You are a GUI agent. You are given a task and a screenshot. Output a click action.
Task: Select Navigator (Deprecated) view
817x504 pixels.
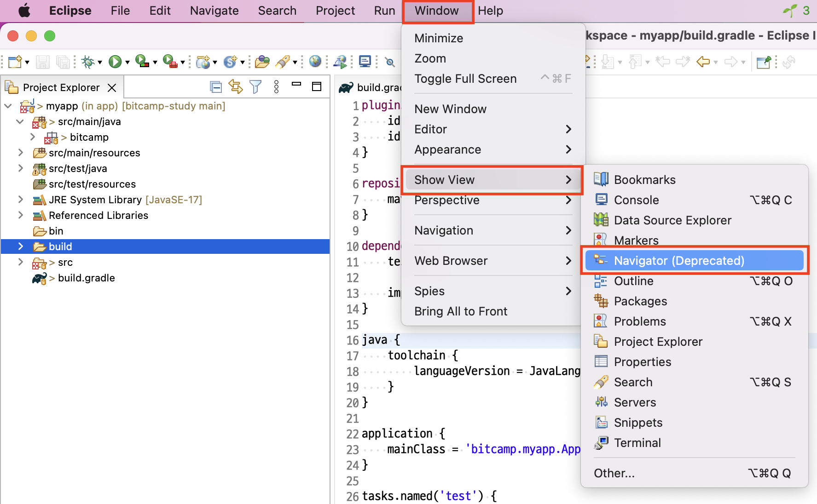click(x=695, y=261)
